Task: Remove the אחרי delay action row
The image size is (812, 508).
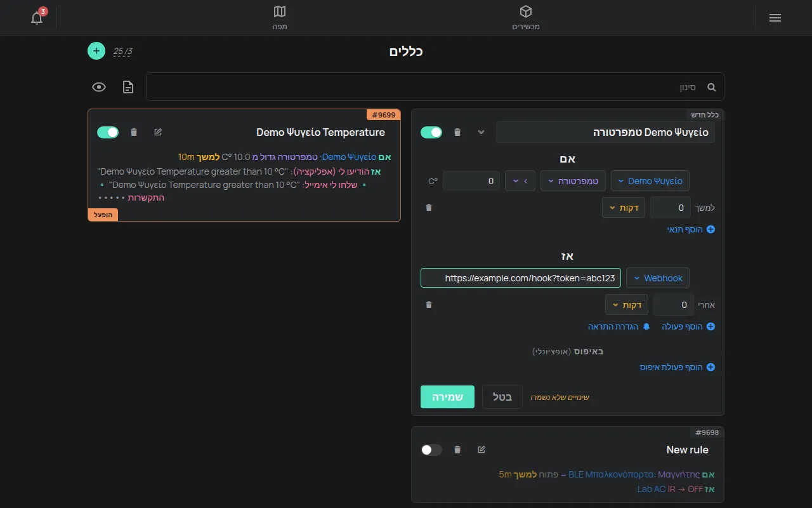Action: pyautogui.click(x=429, y=305)
